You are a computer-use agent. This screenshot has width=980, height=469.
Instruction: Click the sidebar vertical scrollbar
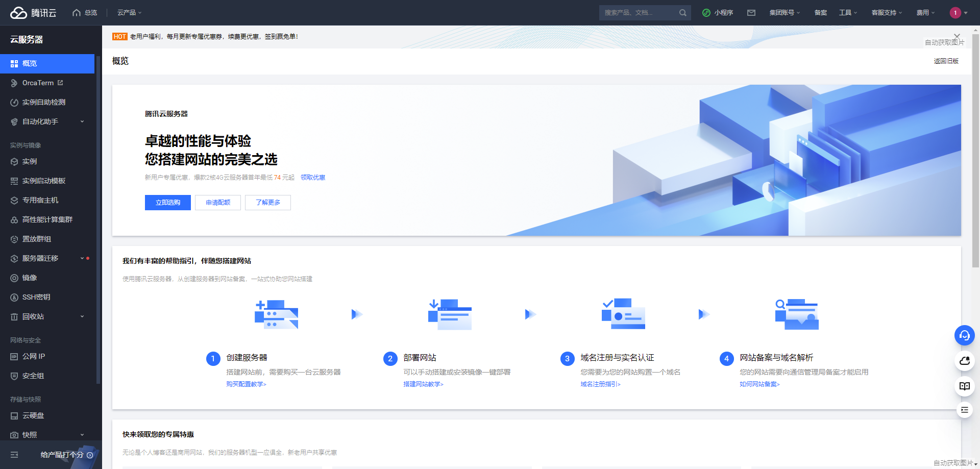click(x=98, y=219)
